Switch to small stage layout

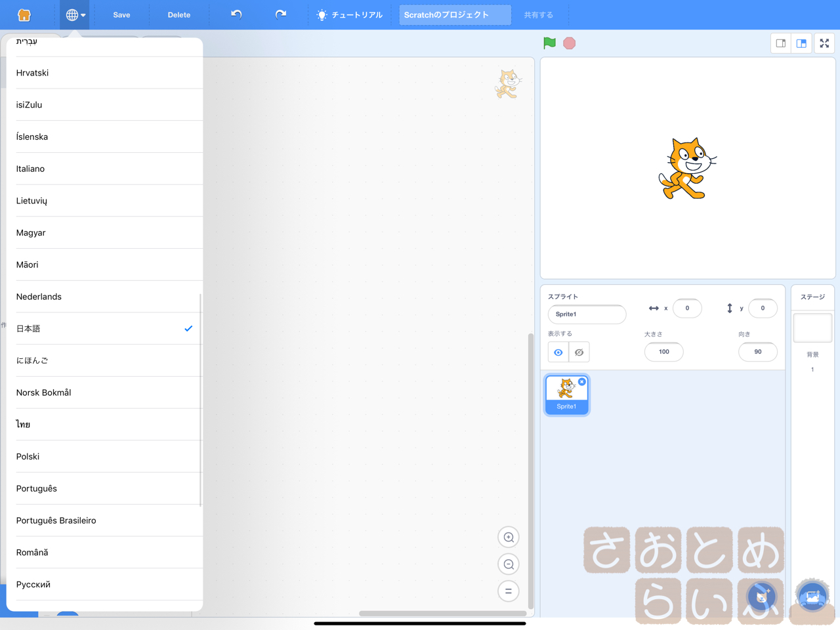point(781,43)
